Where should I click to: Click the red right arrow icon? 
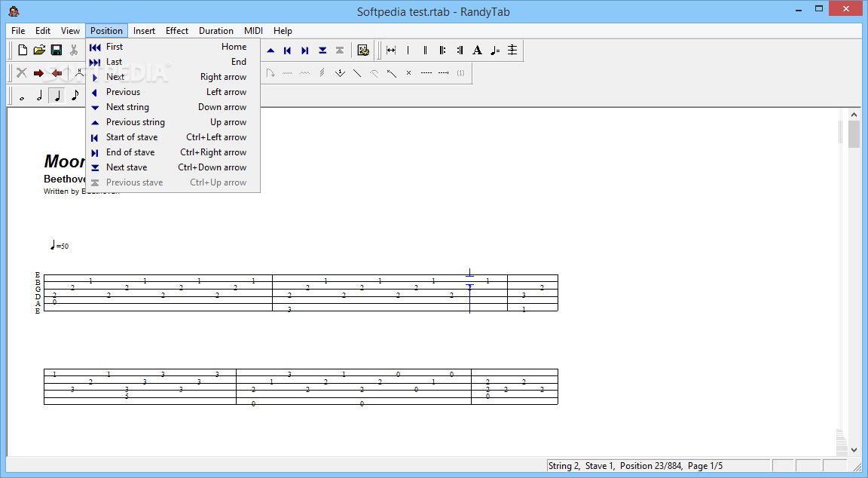pos(38,73)
